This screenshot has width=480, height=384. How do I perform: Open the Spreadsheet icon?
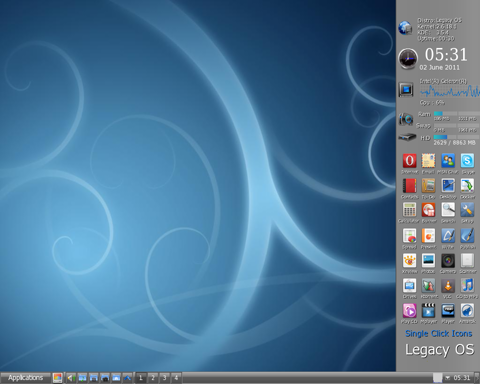pyautogui.click(x=409, y=236)
